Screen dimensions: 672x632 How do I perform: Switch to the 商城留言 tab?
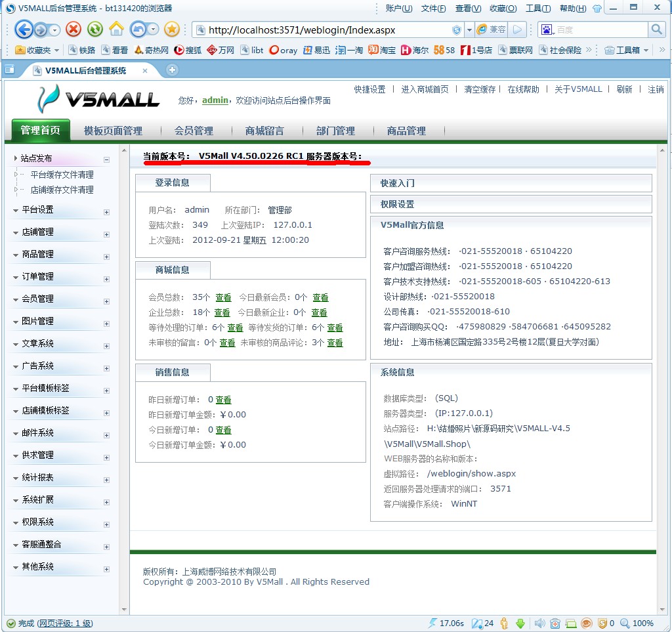tap(264, 131)
